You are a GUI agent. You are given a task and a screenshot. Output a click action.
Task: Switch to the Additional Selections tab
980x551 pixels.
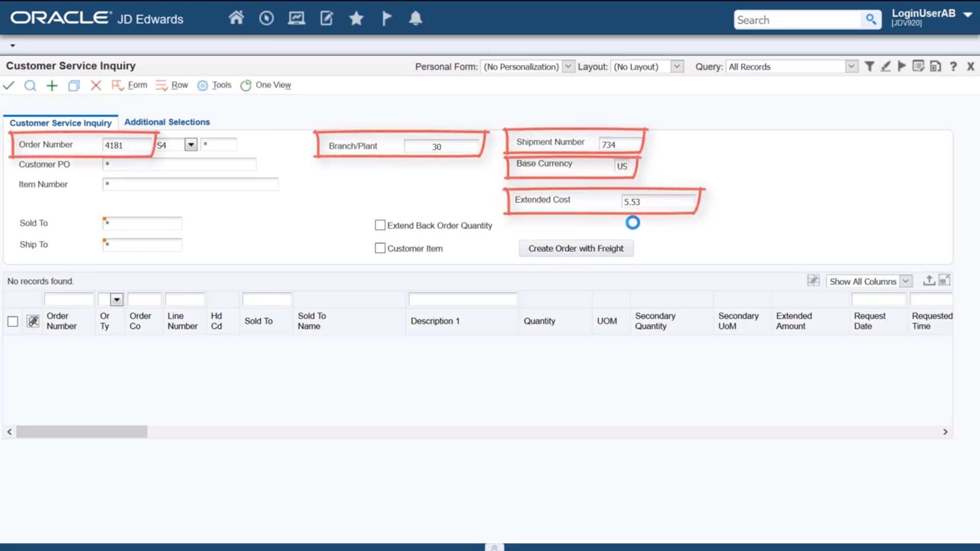(166, 122)
